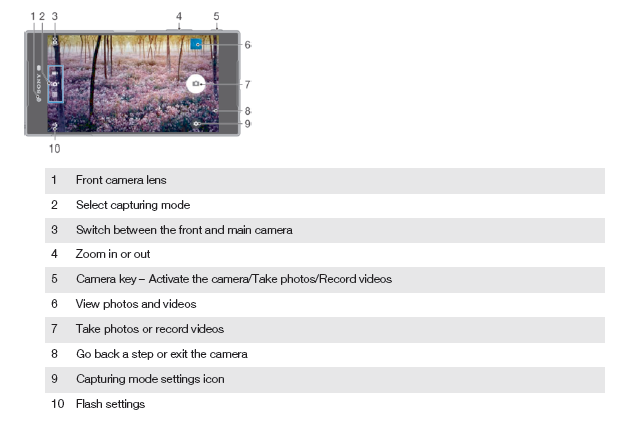
Task: Click the 'Front camera lens' legend row
Action: (x=325, y=181)
